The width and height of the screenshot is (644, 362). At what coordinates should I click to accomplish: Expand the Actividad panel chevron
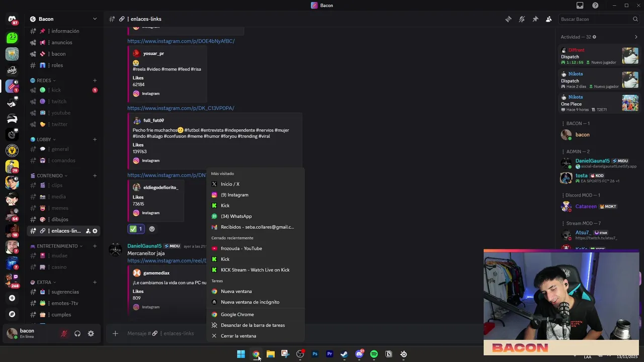(636, 37)
